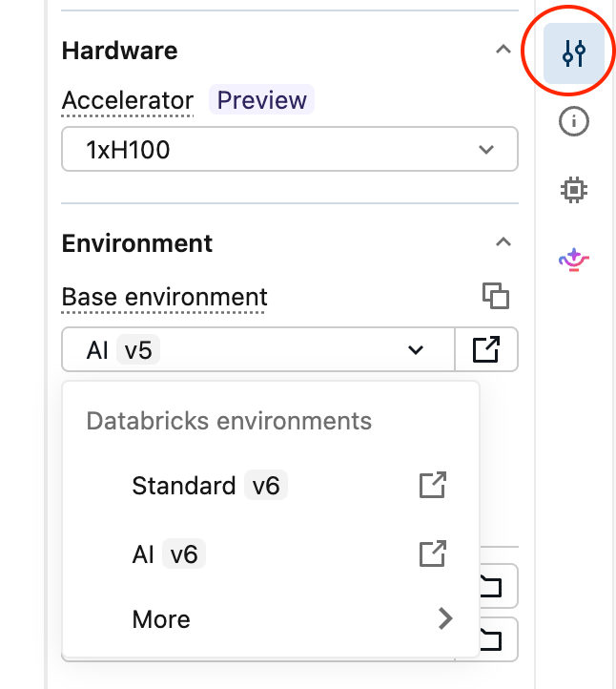Click the Base environment label
The image size is (616, 689).
pos(164,297)
